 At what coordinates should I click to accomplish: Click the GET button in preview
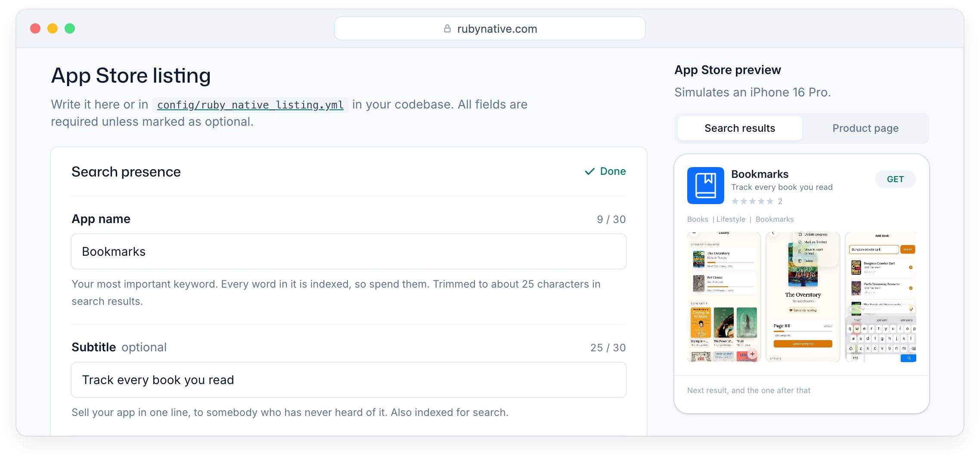tap(895, 179)
